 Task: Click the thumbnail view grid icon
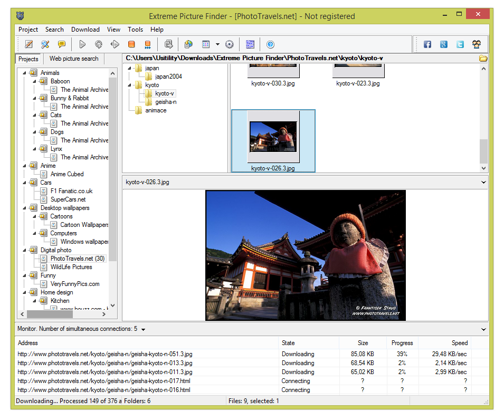pyautogui.click(x=206, y=44)
